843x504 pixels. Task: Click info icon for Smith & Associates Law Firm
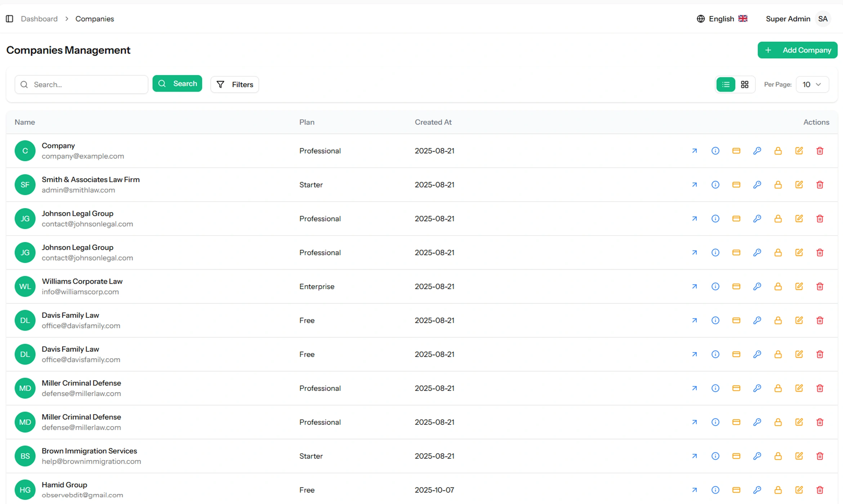click(x=715, y=185)
